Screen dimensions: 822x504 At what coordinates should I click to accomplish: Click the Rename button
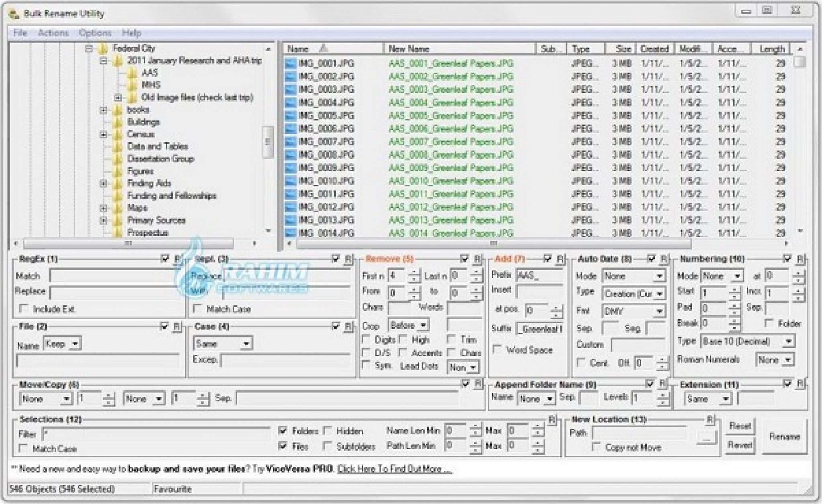(784, 437)
